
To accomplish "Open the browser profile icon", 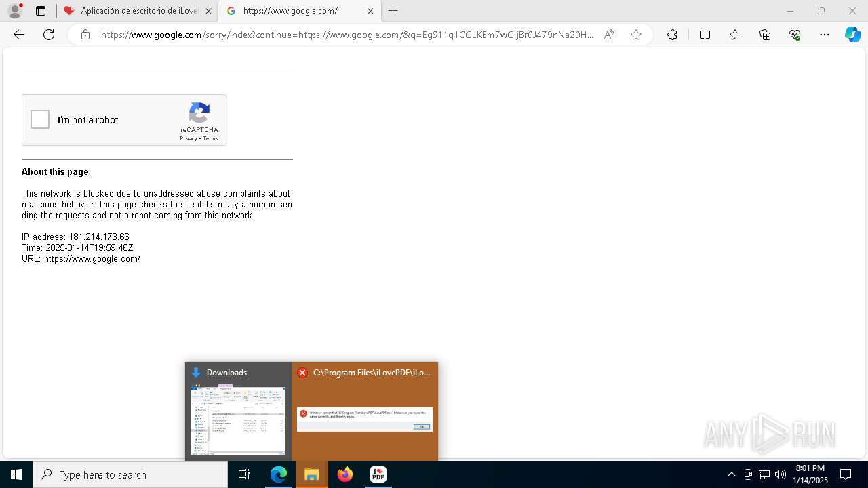I will (15, 11).
